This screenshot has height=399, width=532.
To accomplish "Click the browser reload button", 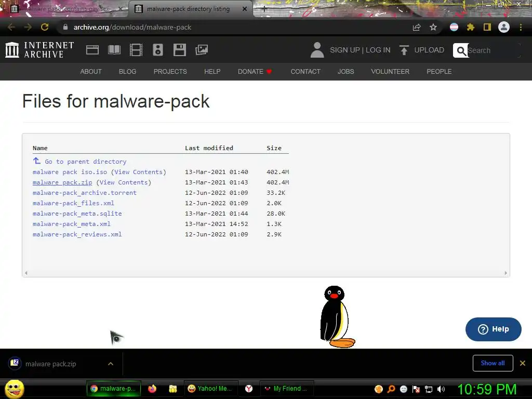I will coord(45,27).
